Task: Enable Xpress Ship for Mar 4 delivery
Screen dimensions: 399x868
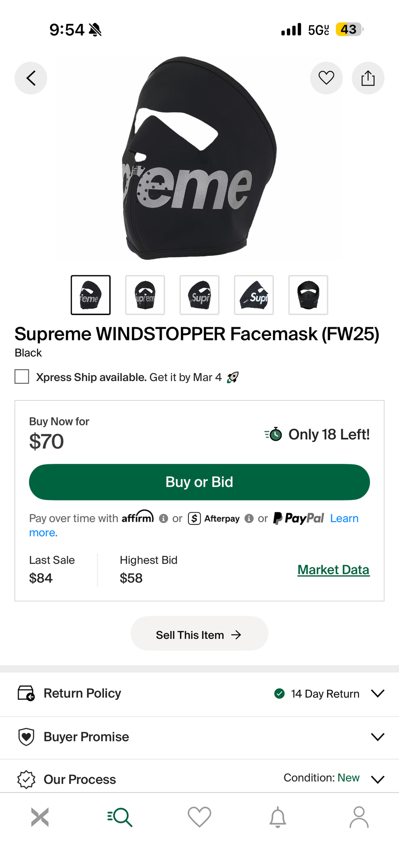Action: coord(22,376)
